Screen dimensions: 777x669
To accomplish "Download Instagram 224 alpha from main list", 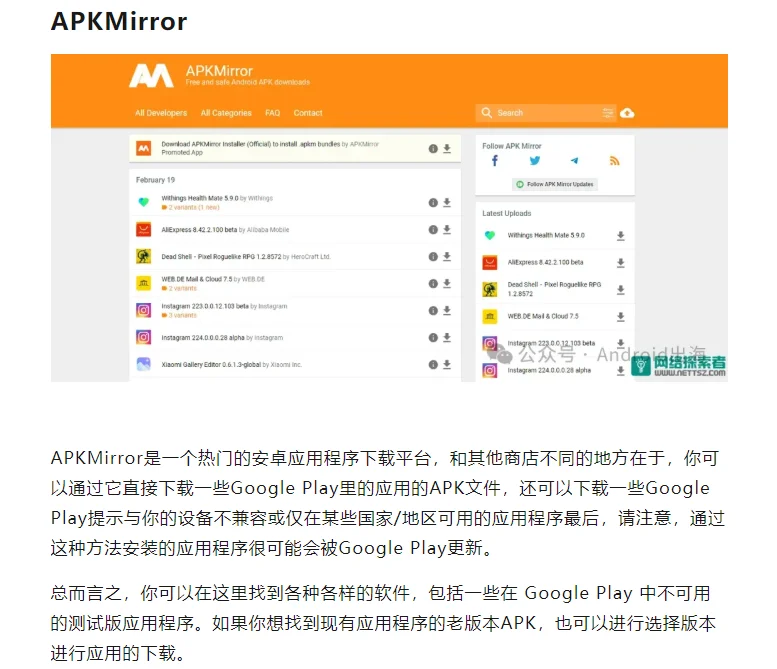I will pos(447,337).
